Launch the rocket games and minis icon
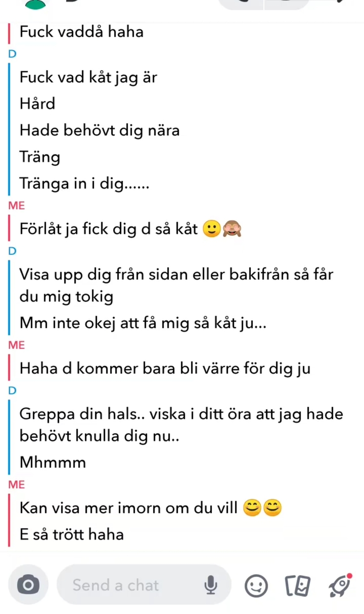The height and width of the screenshot is (614, 364). pyautogui.click(x=340, y=585)
